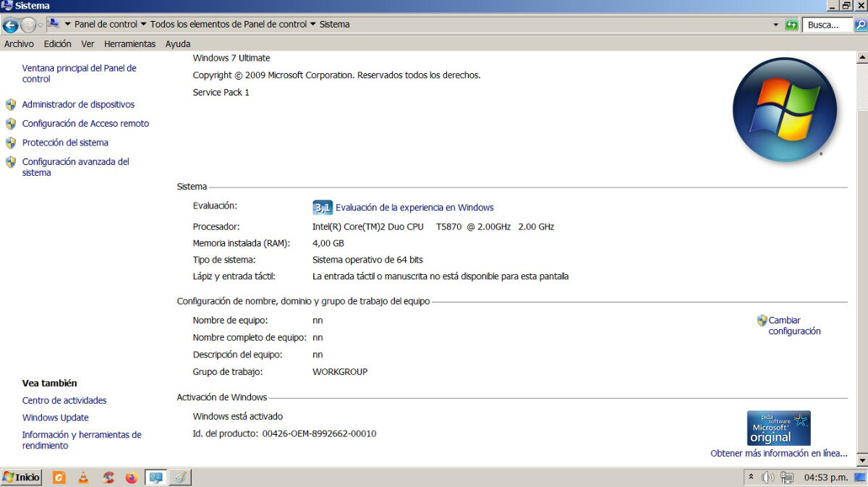The height and width of the screenshot is (487, 868).
Task: Open Administrador de dispositivos link
Action: [x=78, y=104]
